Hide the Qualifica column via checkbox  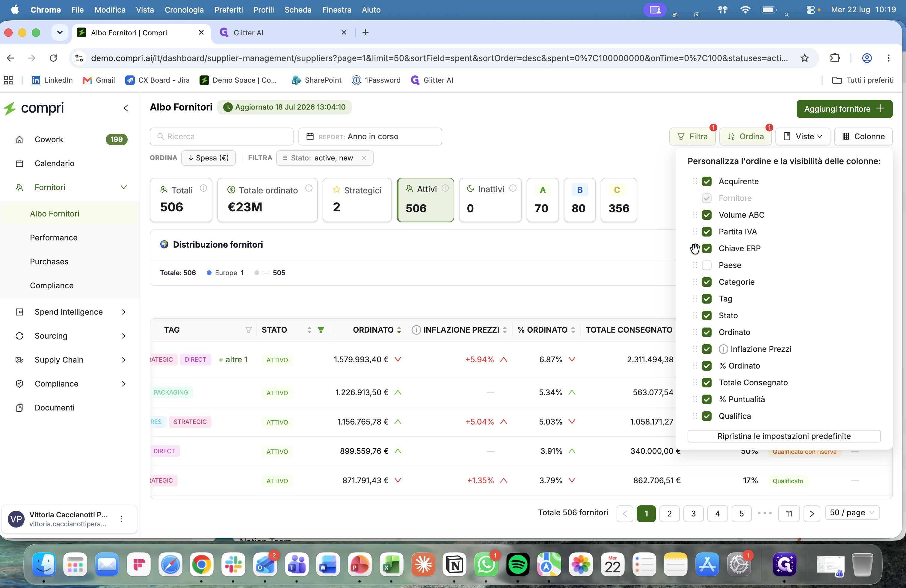[x=706, y=416]
